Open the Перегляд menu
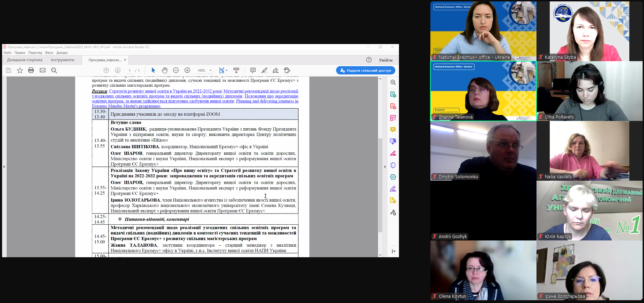The image size is (644, 303). pyautogui.click(x=35, y=53)
